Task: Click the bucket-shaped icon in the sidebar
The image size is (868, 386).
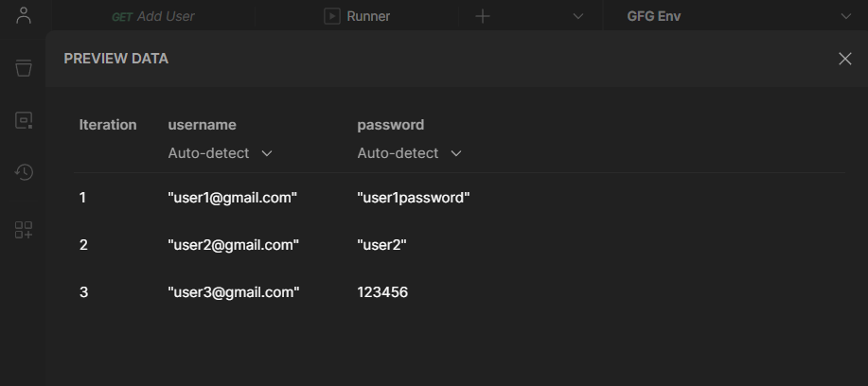Action: (24, 68)
